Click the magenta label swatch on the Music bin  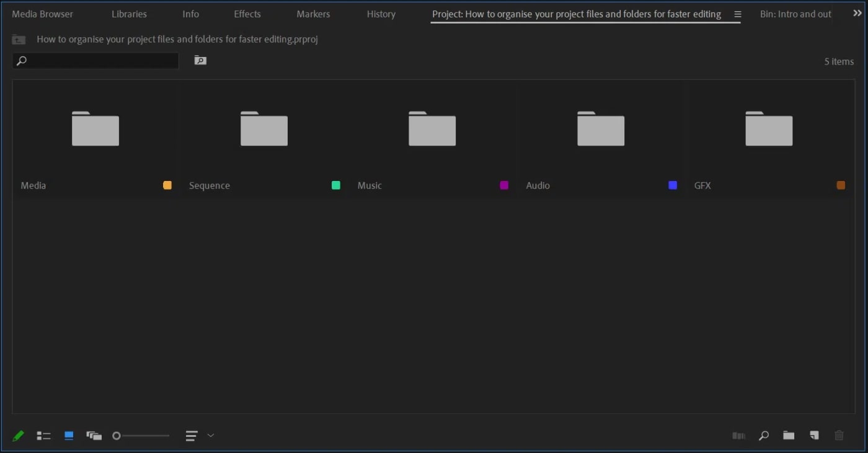pyautogui.click(x=504, y=185)
